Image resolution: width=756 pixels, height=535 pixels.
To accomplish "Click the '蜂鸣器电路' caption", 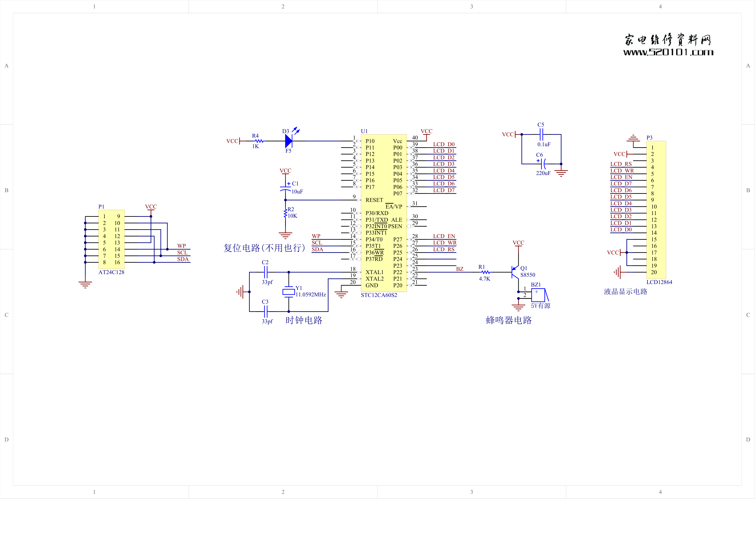I will 509,320.
